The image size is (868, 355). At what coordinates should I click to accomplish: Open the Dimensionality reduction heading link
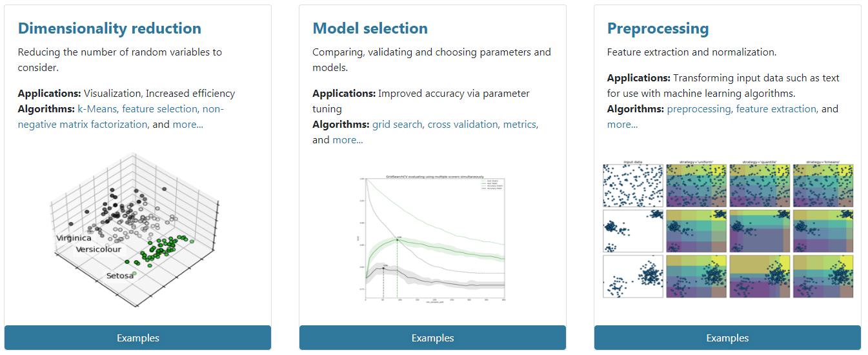(110, 28)
